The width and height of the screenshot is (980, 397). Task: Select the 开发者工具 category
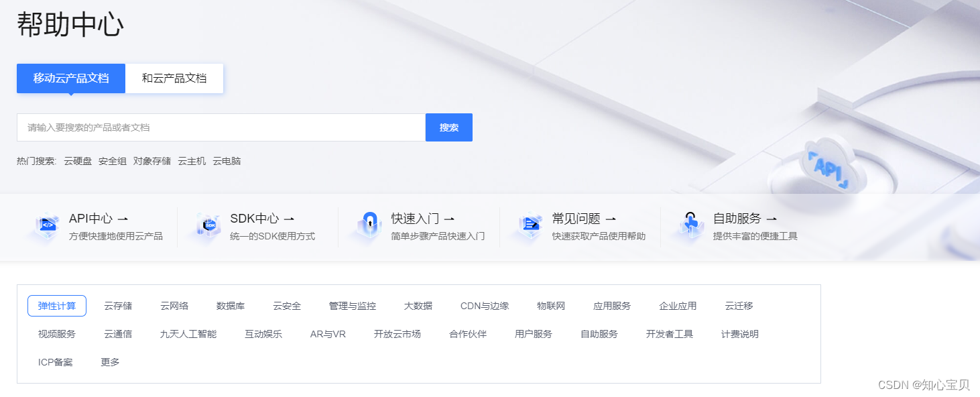click(670, 334)
